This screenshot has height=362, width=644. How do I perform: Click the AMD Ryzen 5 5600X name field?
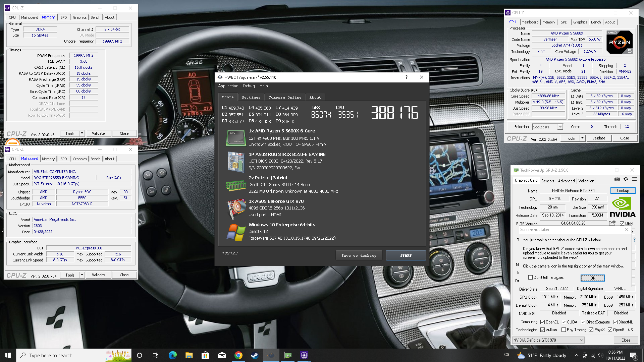pyautogui.click(x=567, y=33)
